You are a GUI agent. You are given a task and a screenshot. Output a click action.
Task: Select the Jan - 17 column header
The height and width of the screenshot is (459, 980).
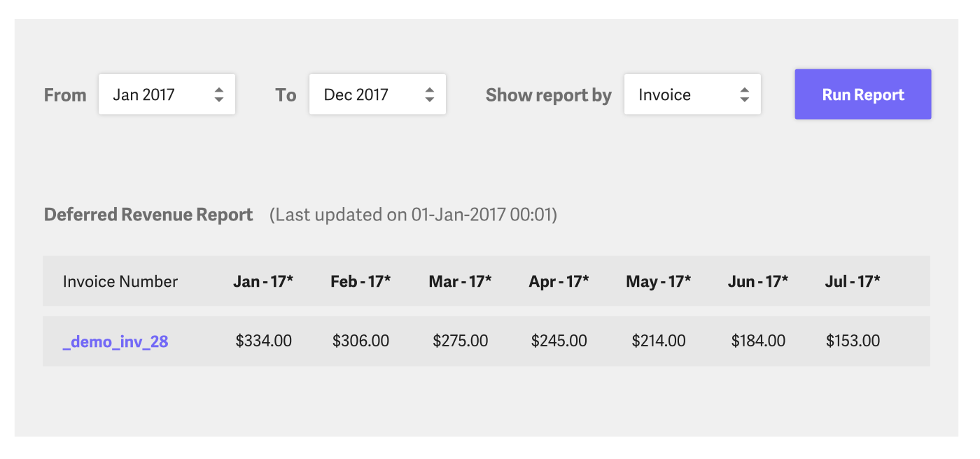263,281
